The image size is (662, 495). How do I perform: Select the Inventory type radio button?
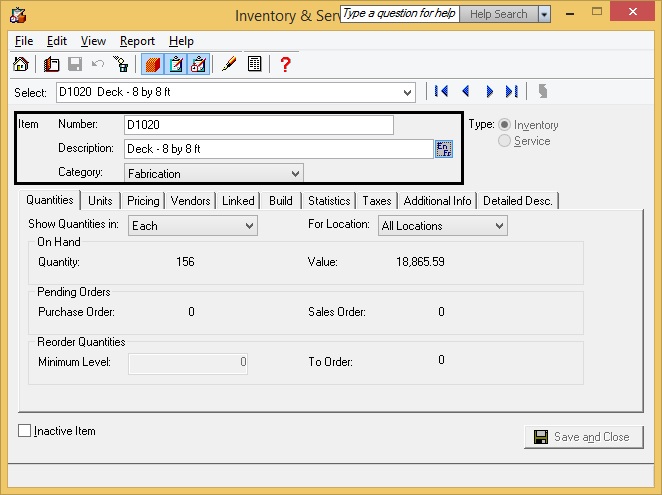[505, 125]
